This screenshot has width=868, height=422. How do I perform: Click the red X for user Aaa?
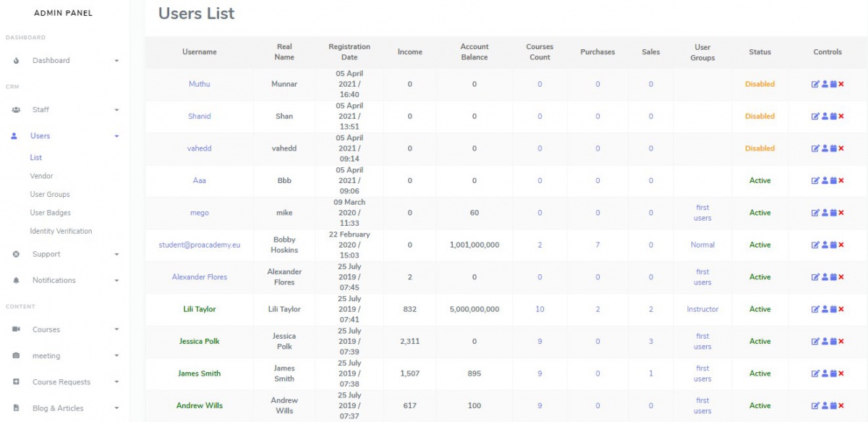[841, 181]
